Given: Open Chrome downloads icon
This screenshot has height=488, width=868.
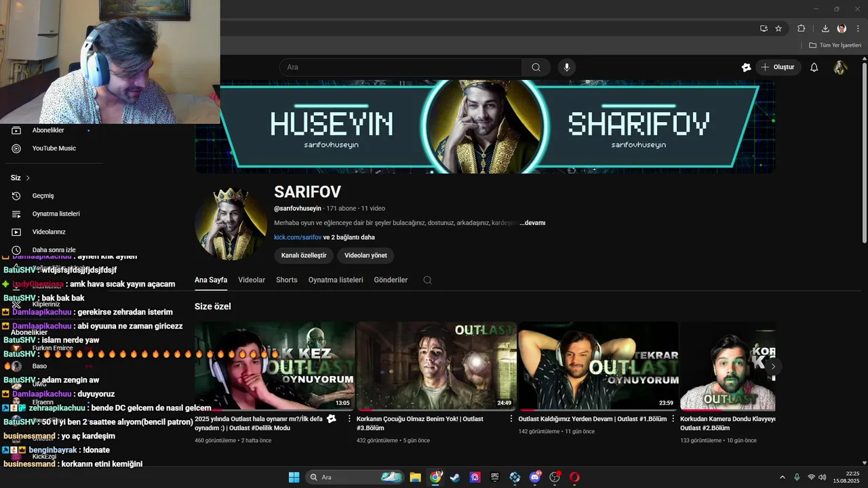Looking at the screenshot, I should 825,28.
